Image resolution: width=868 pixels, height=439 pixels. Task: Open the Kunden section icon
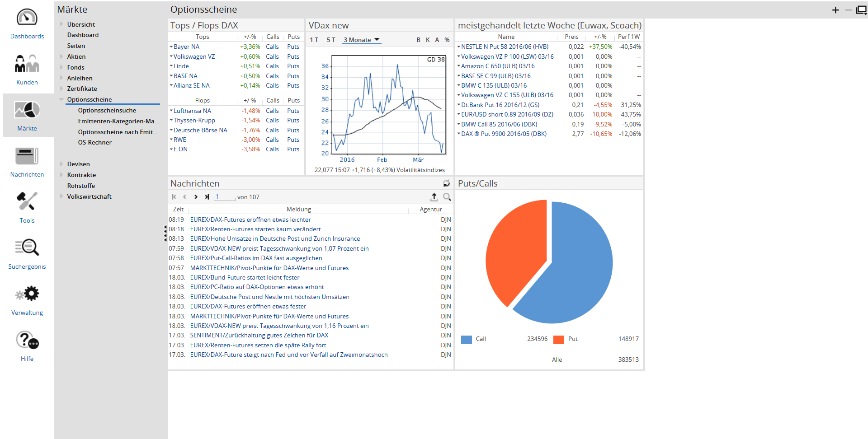pyautogui.click(x=27, y=64)
